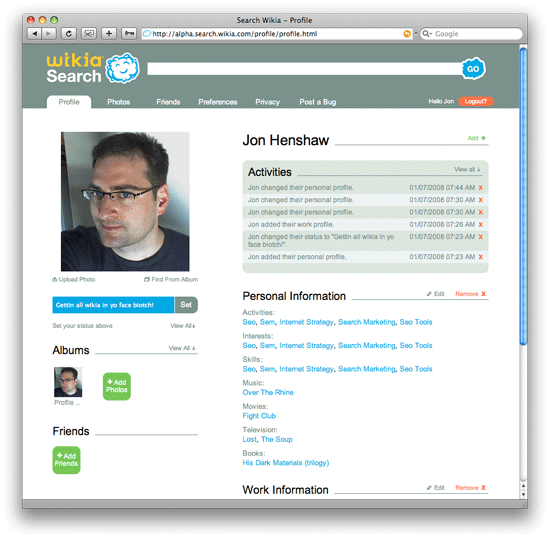Click the yellow minimize window button

tap(42, 20)
